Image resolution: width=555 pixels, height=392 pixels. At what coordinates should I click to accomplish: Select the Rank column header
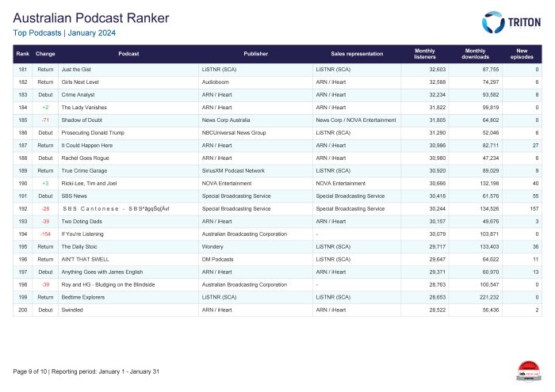pos(23,54)
